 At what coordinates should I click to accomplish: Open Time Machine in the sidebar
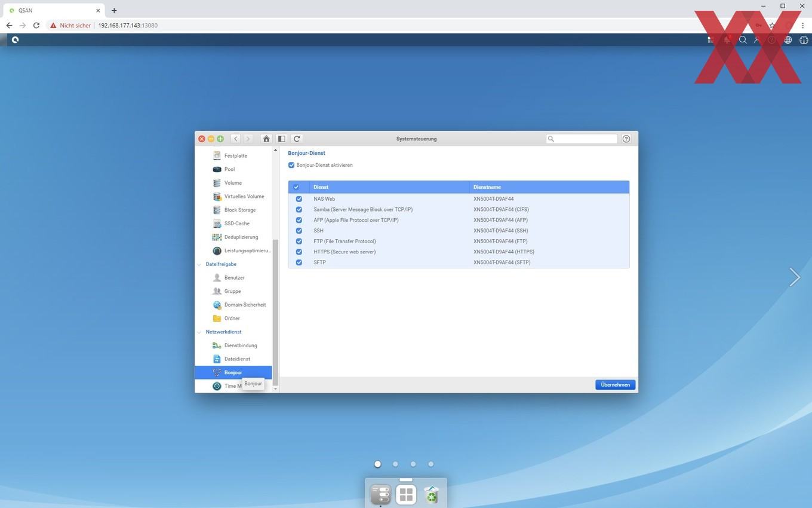coord(233,386)
